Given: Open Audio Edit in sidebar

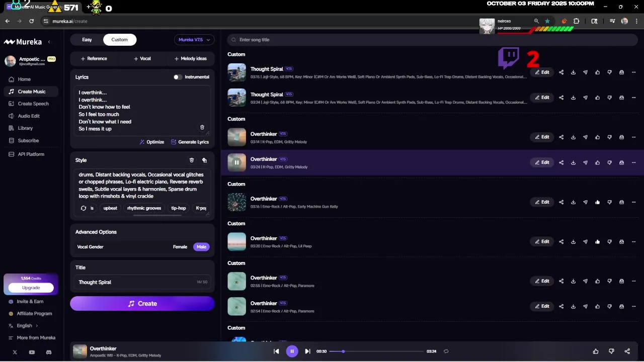Looking at the screenshot, I should (x=31, y=116).
